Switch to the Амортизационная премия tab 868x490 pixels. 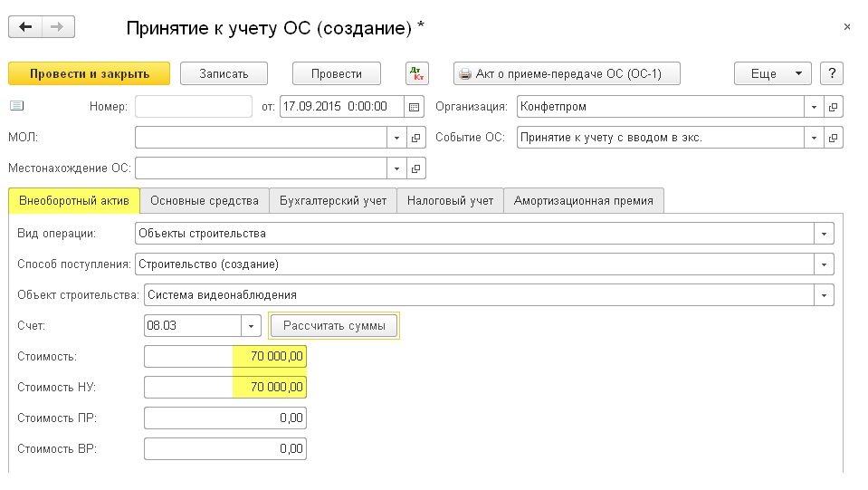coord(584,200)
